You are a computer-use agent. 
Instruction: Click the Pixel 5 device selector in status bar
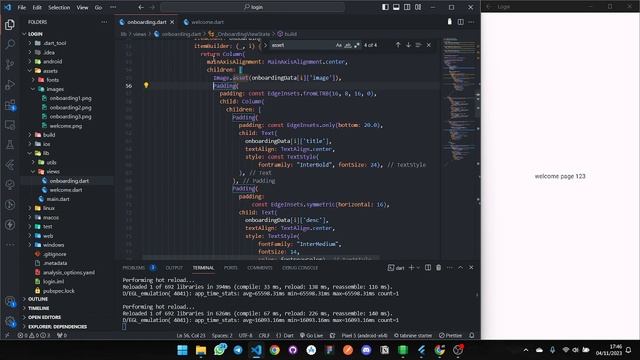pos(364,336)
